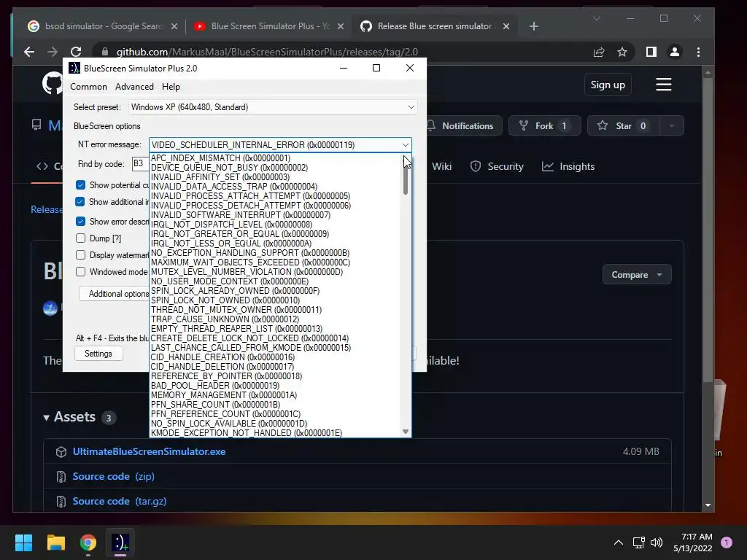Viewport: 747px width, 560px height.
Task: Click the down arrow of error list scrollbar
Action: tap(406, 432)
